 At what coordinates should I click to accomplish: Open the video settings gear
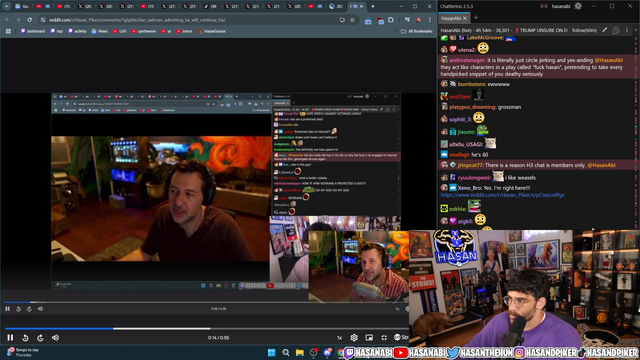click(354, 338)
